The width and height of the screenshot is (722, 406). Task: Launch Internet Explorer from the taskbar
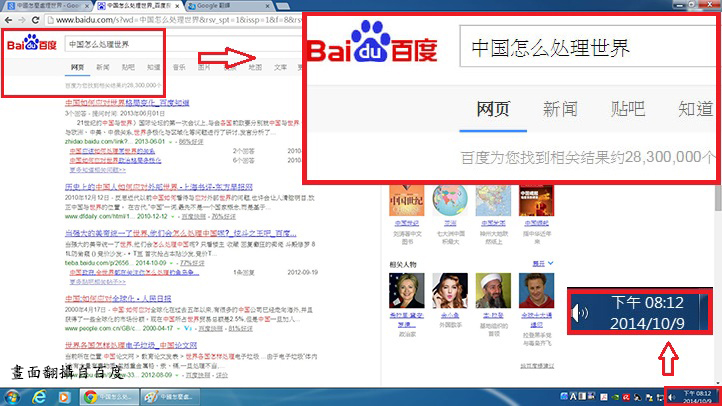[39, 396]
